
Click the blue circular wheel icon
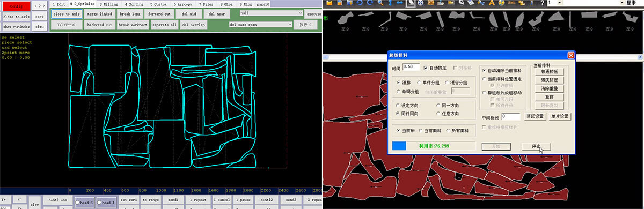pos(420,3)
